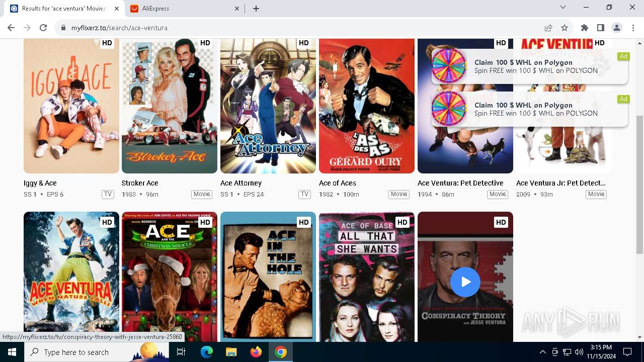The image size is (644, 362).
Task: Click the HD badge on Ace Attorney poster
Action: (x=304, y=43)
